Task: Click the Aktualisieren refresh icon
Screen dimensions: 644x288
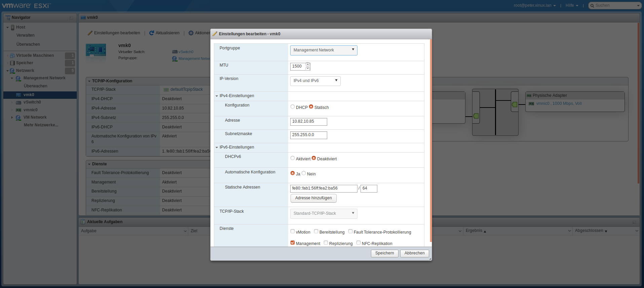Action: [152, 33]
